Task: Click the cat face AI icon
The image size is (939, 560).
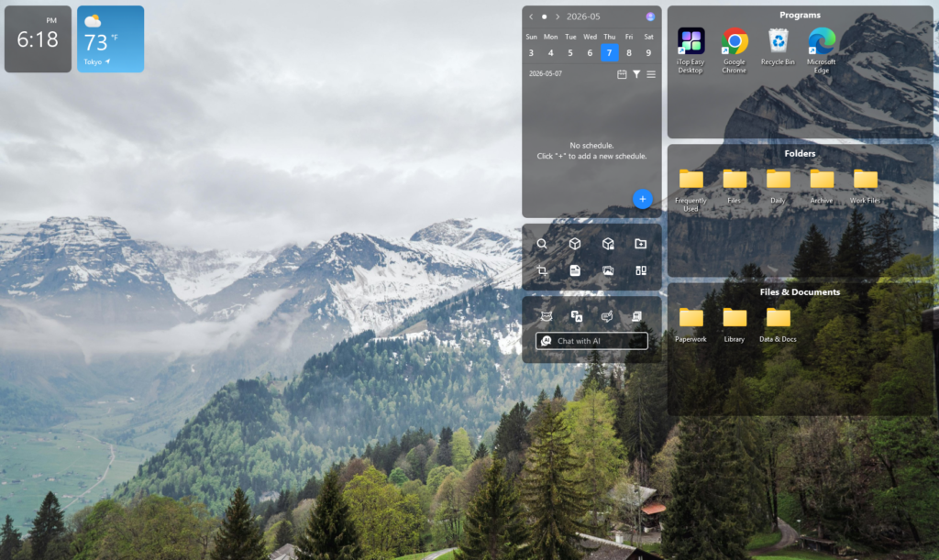Action: pos(547,316)
